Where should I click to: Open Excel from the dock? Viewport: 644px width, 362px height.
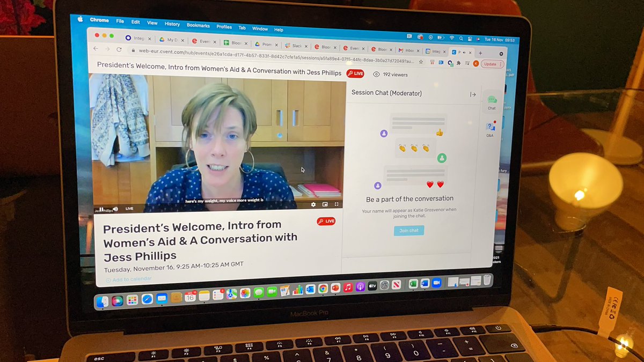click(x=413, y=284)
